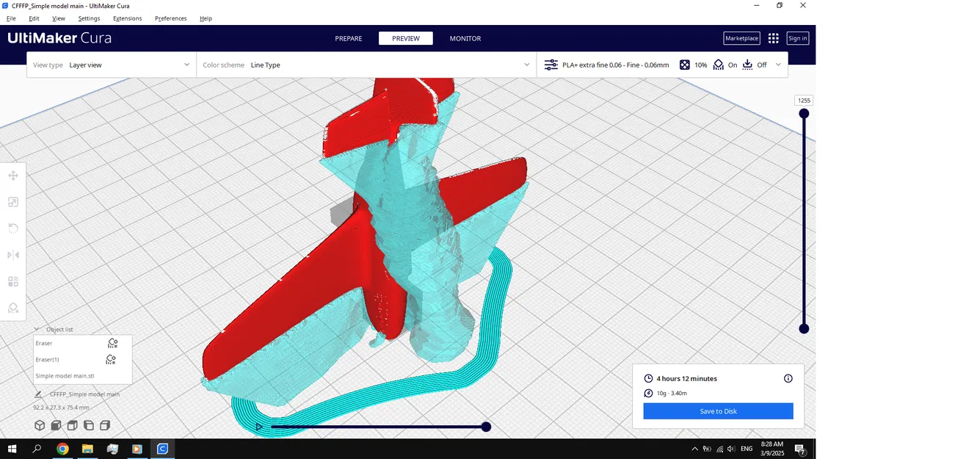Click the build plate adhesion icon

click(x=747, y=65)
